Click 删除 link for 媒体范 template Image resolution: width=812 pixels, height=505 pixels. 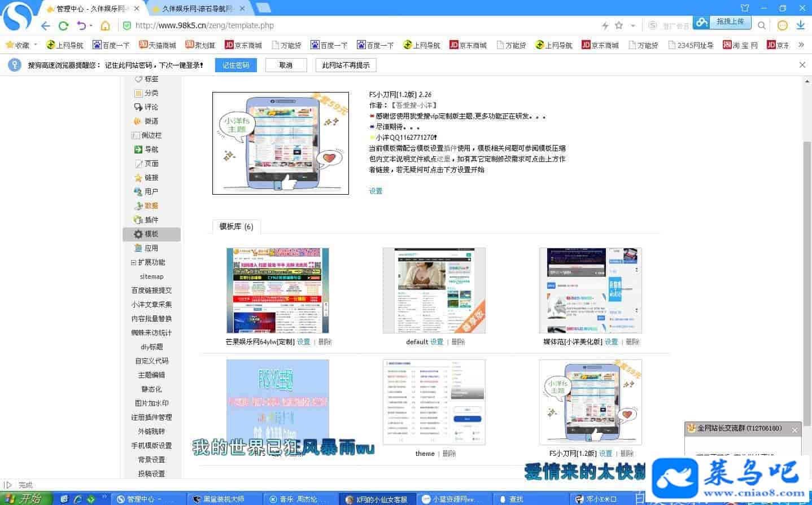(632, 342)
